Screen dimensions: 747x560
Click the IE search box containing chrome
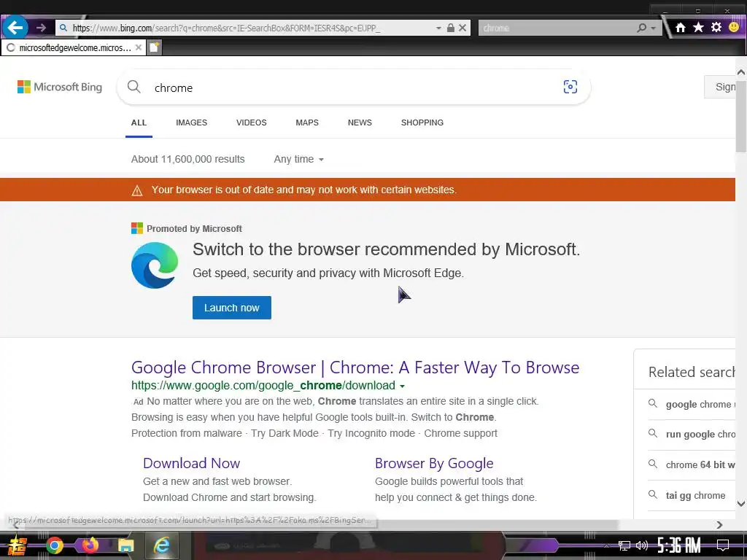coord(557,28)
